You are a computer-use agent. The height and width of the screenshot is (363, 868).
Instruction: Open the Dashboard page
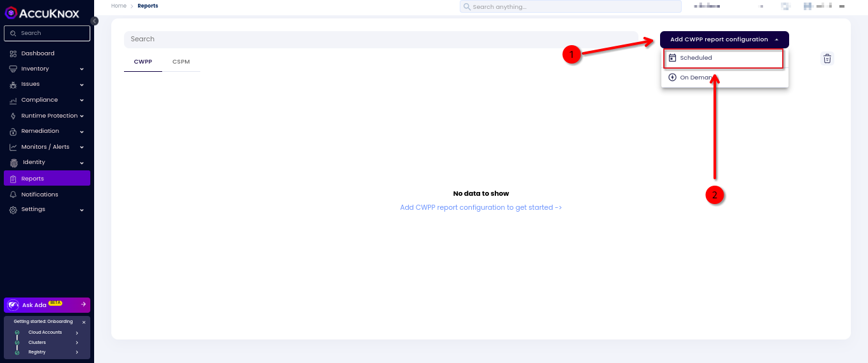(x=47, y=53)
